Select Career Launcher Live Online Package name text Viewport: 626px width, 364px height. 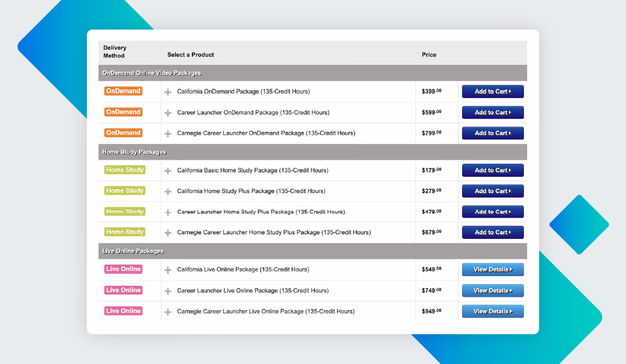[253, 291]
